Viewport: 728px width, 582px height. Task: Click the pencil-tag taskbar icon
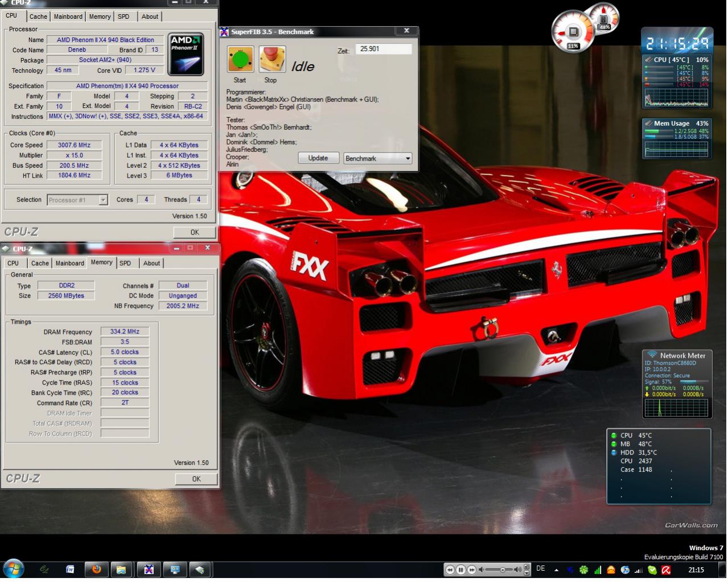(199, 569)
